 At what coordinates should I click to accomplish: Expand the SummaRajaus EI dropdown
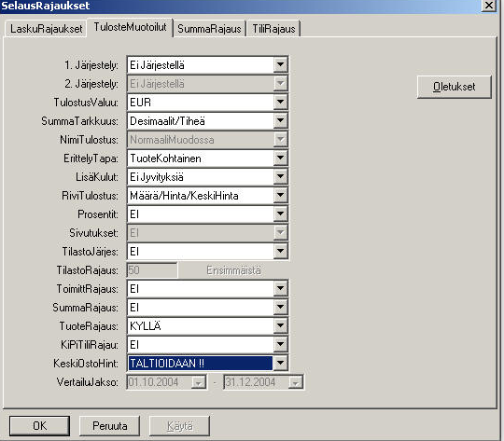(x=280, y=307)
